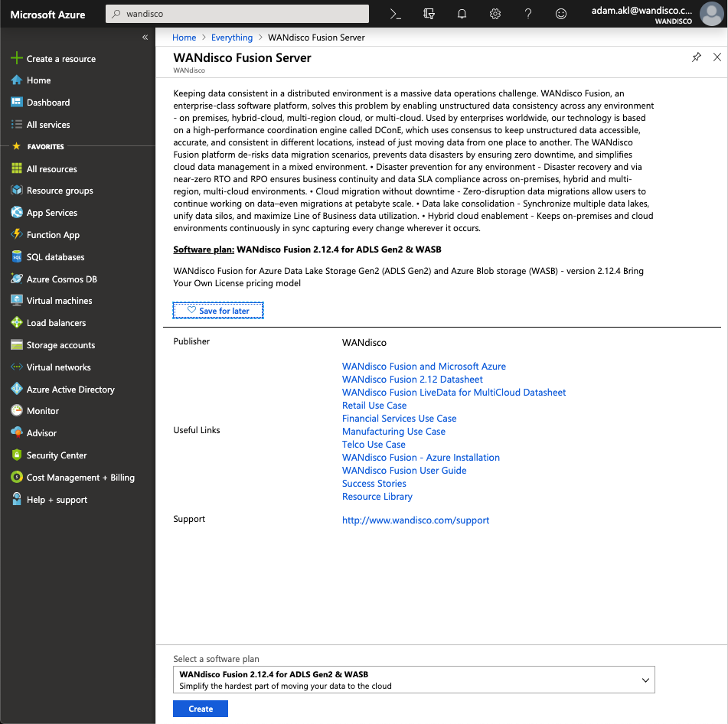Open notifications bell icon
The height and width of the screenshot is (724, 728).
coord(462,14)
